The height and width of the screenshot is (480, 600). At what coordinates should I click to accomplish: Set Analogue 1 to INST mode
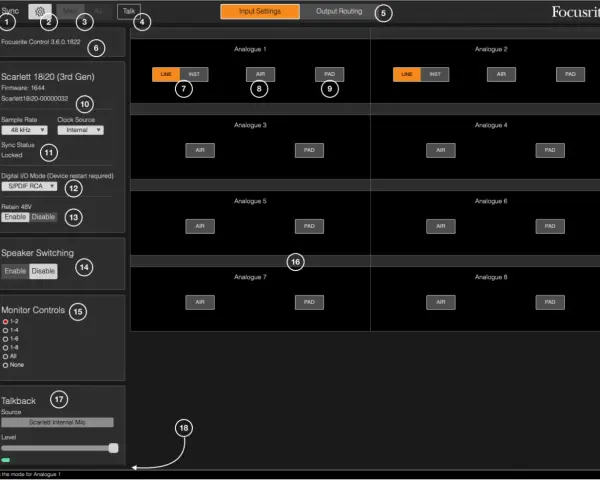(x=194, y=74)
